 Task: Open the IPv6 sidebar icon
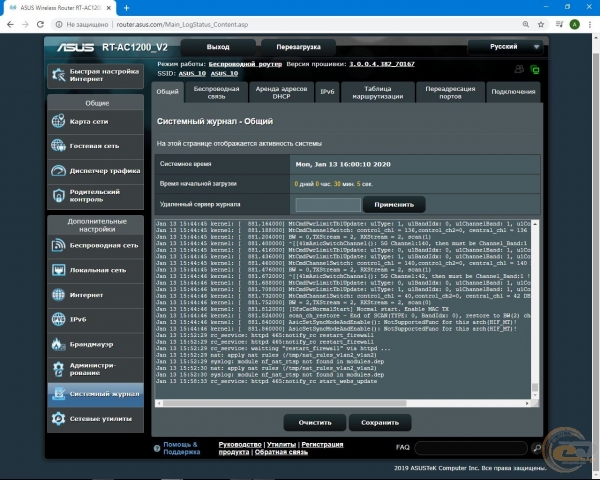(59, 319)
